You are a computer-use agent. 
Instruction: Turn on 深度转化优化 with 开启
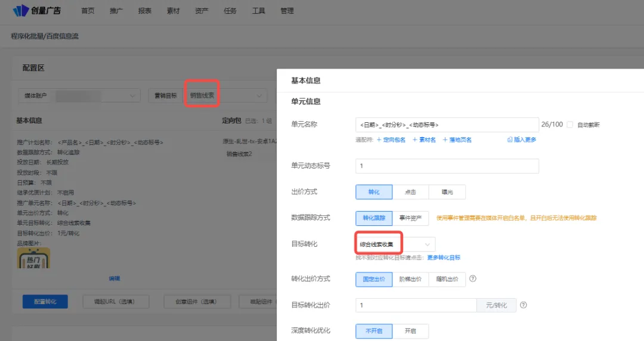410,331
